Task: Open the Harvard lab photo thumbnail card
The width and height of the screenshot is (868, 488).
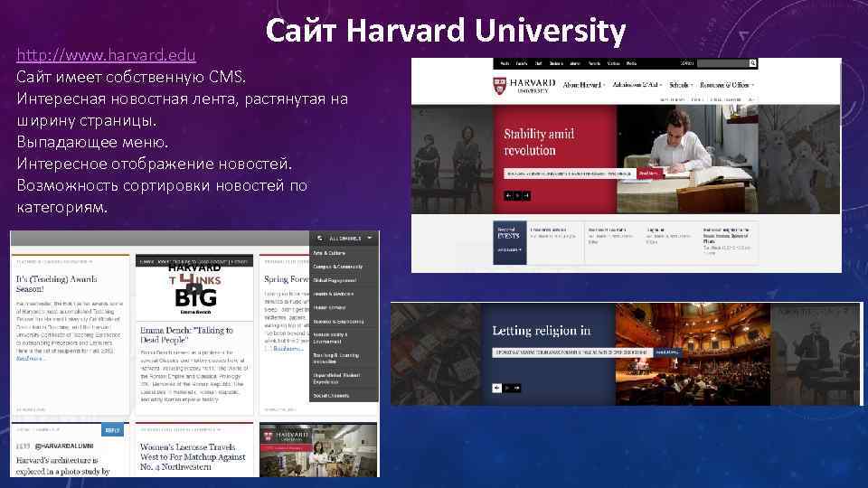Action: click(318, 450)
